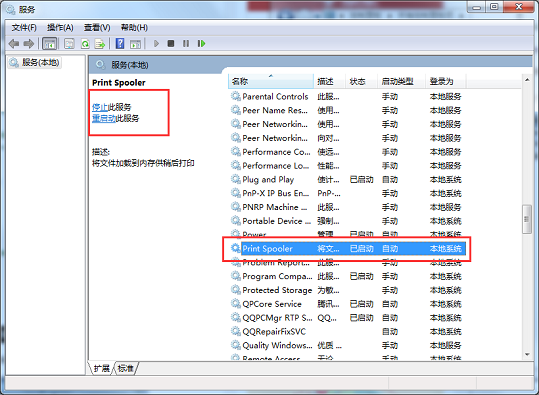Click gear icon beside Plug and Play
The height and width of the screenshot is (395, 539).
[x=236, y=179]
